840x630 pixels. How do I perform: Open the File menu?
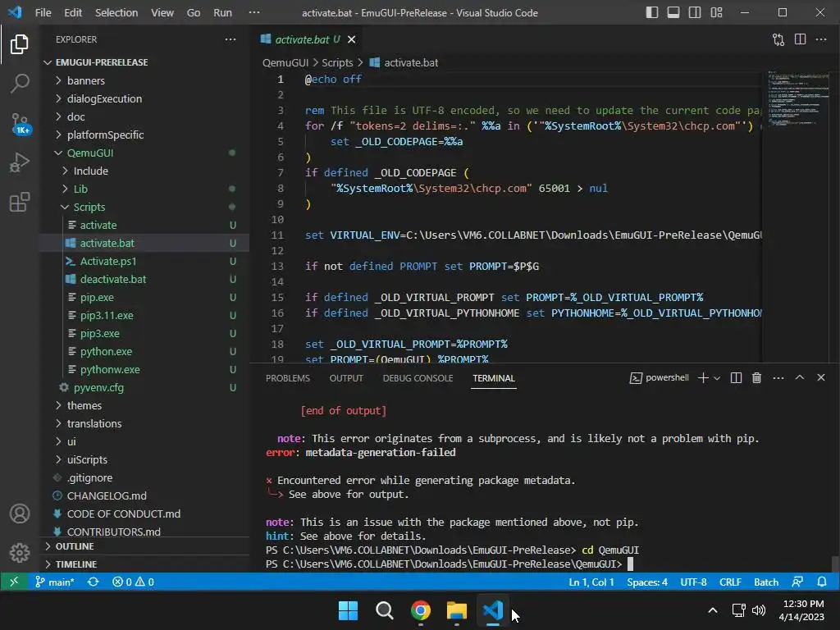pos(43,12)
